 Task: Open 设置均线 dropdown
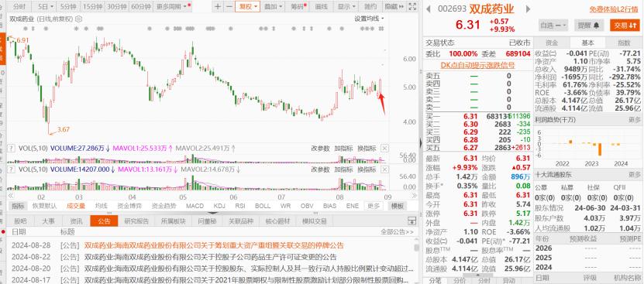(x=369, y=19)
